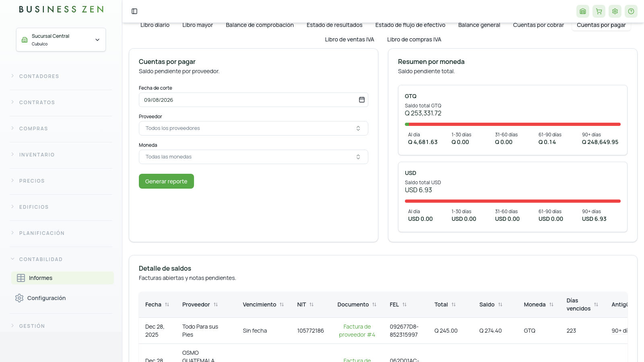Open the settings gear in top bar
The width and height of the screenshot is (644, 362).
pos(615,11)
